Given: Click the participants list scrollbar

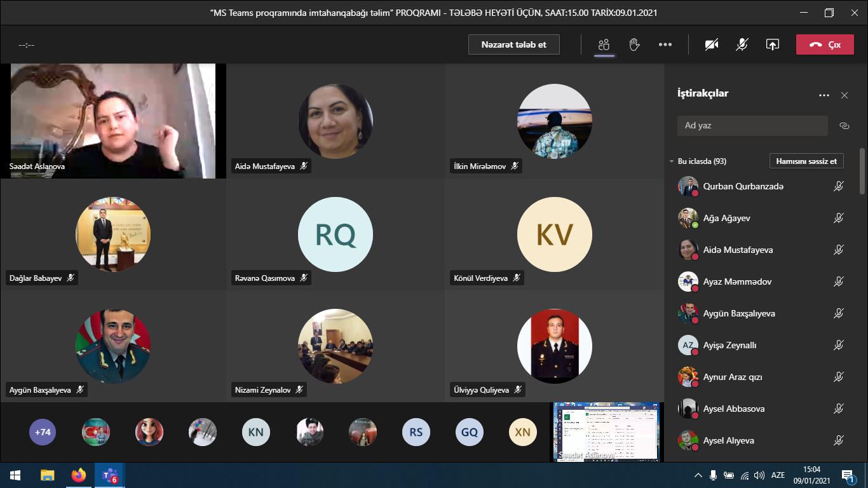Looking at the screenshot, I should pos(862,171).
